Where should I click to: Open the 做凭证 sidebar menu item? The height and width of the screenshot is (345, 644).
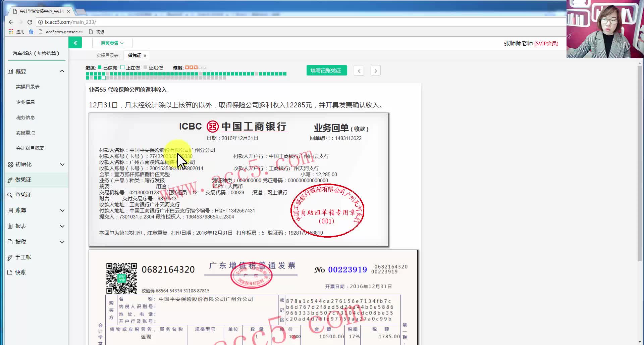click(x=37, y=180)
